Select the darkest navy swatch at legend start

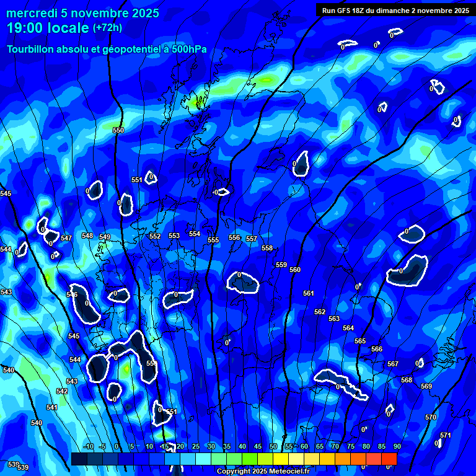click(79, 459)
